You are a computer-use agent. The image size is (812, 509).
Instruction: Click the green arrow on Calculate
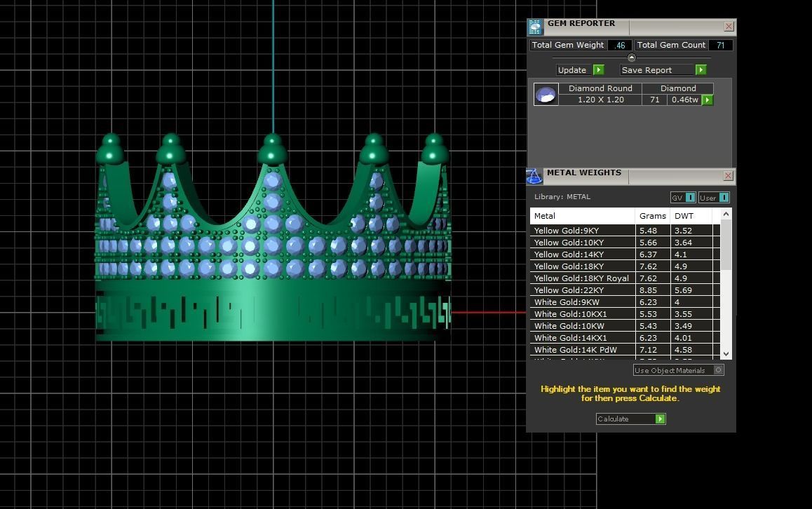click(x=660, y=419)
